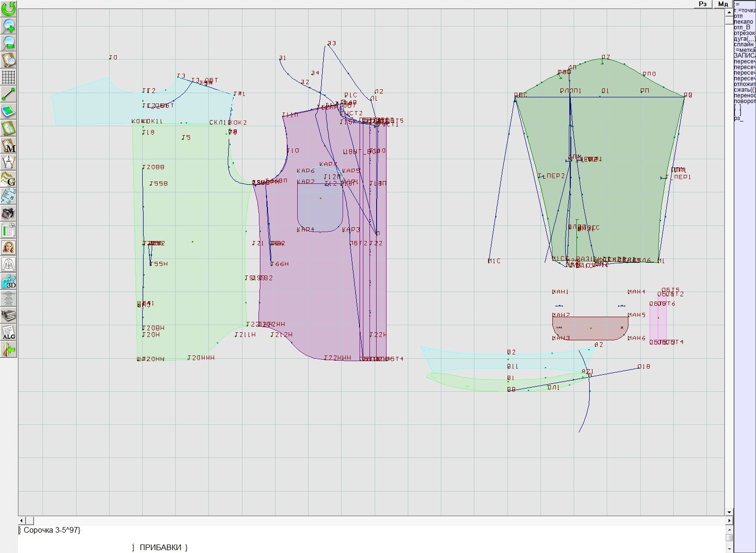Open the green spreadsheet table icon
Image resolution: width=756 pixels, height=553 pixels.
tap(9, 230)
